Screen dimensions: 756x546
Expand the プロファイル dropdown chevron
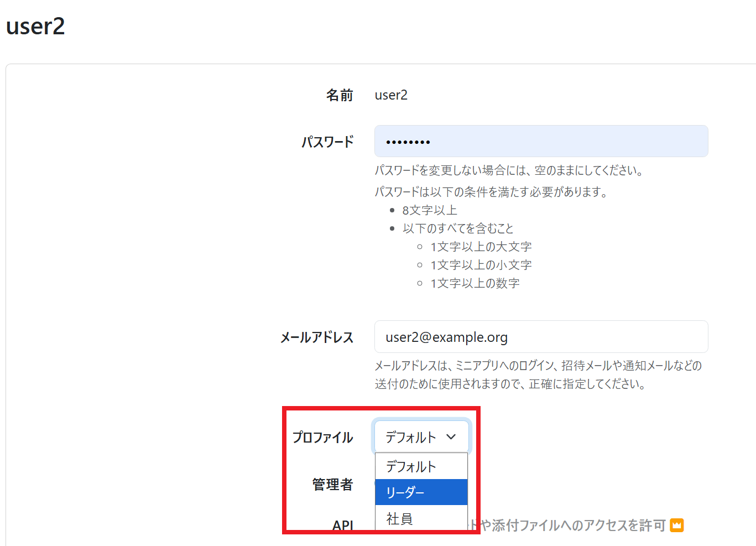(451, 437)
